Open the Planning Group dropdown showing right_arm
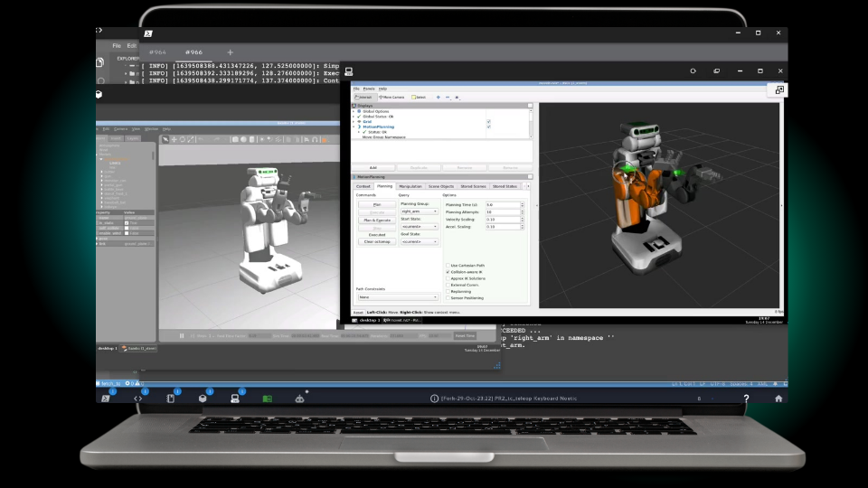Viewport: 868px width, 488px height. pyautogui.click(x=420, y=211)
